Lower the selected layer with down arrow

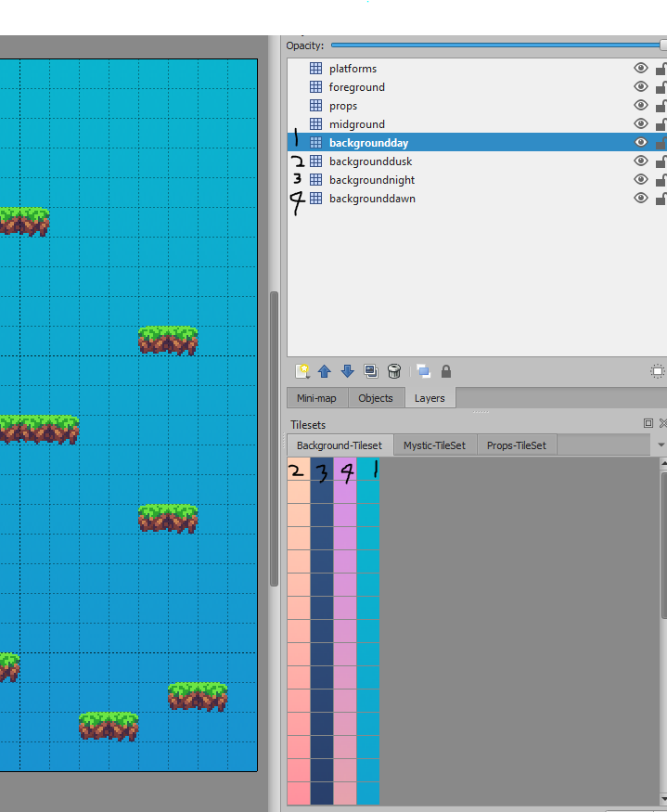pos(348,371)
